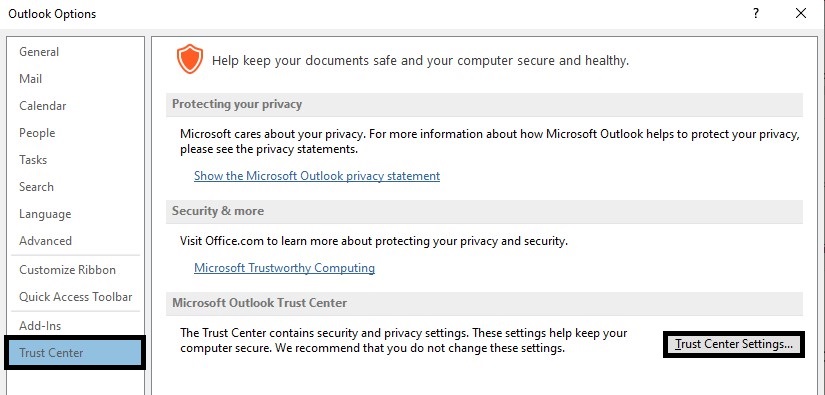Image resolution: width=825 pixels, height=395 pixels.
Task: Click the Trust Center Settings button
Action: [x=733, y=345]
